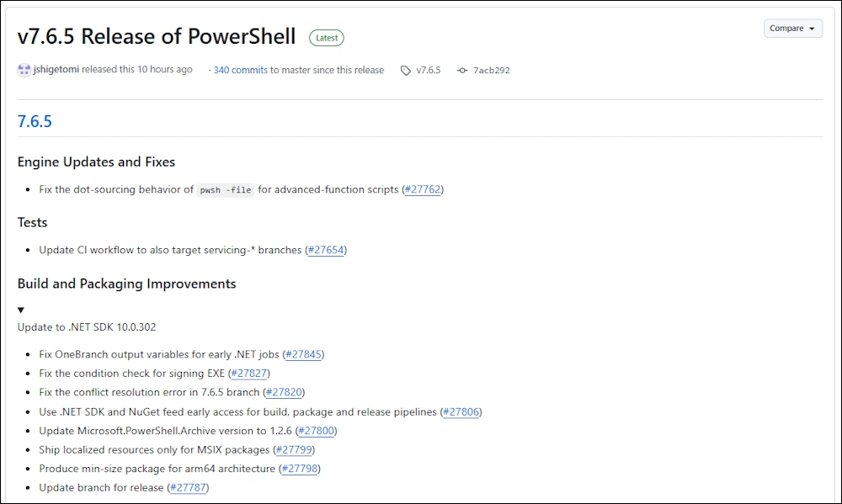
Task: Click the Latest release badge
Action: pos(327,38)
